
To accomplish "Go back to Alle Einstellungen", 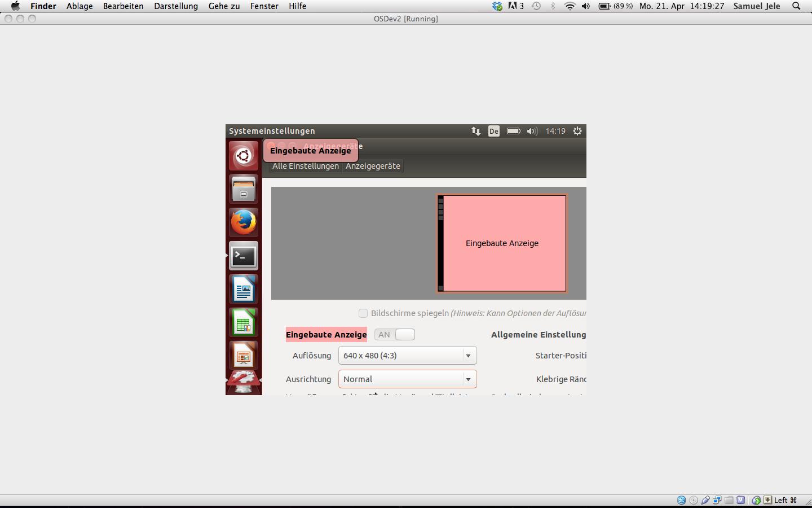I will [306, 166].
